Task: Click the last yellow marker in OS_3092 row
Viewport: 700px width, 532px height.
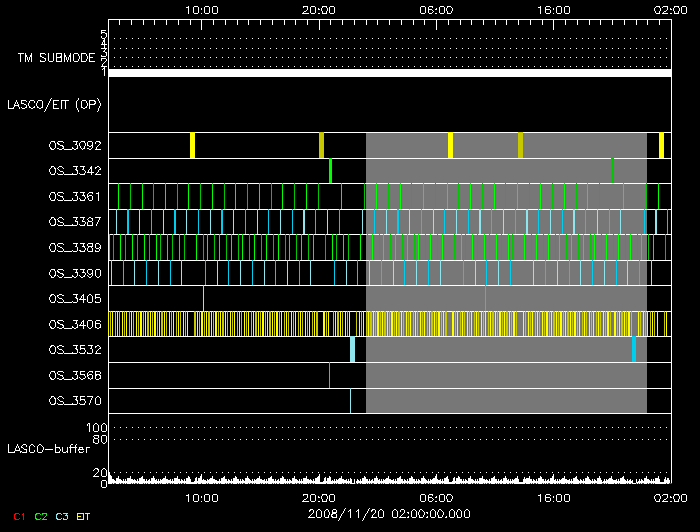Action: click(661, 145)
